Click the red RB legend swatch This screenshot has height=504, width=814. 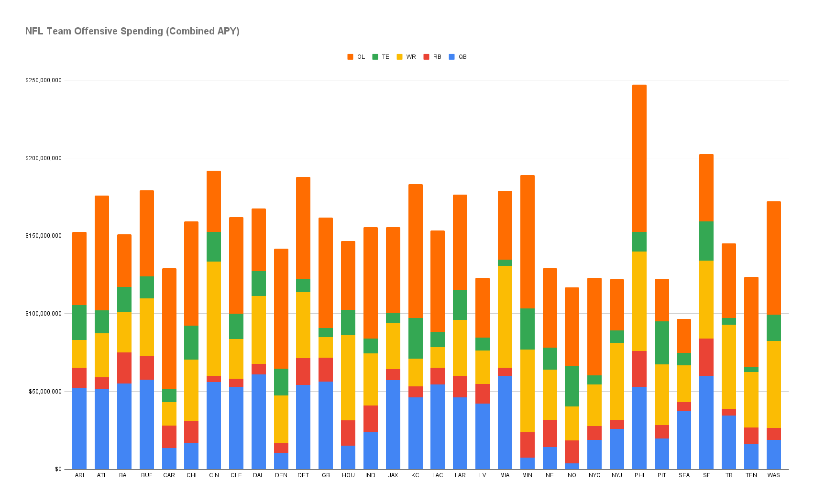pos(426,57)
